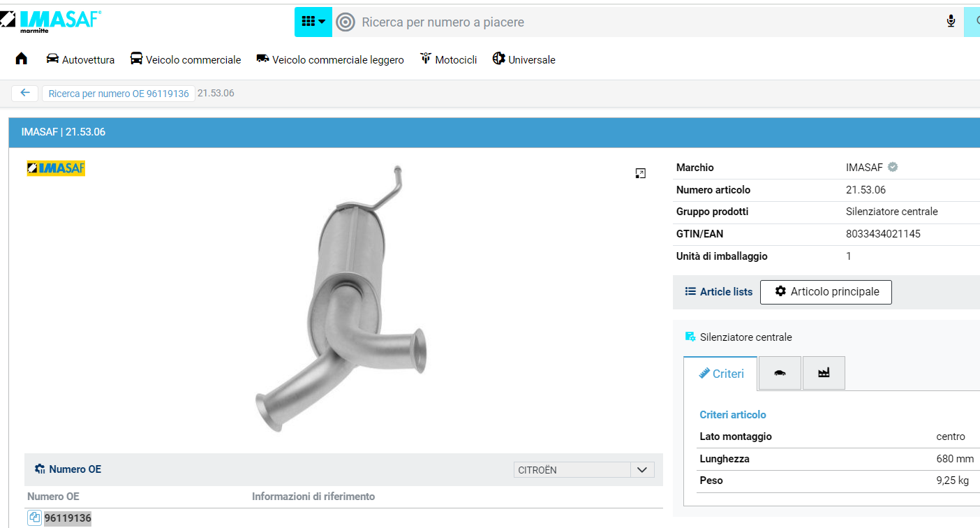Enlarge the product image
This screenshot has height=528, width=980.
[641, 173]
